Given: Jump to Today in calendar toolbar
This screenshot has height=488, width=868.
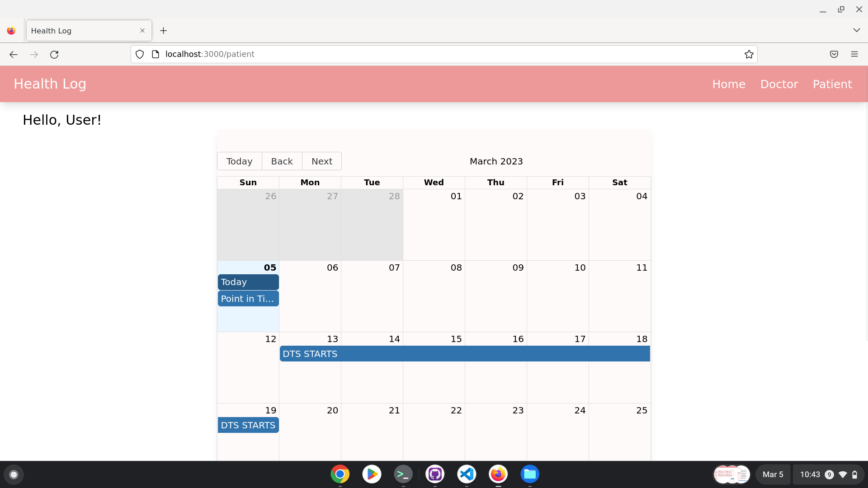Looking at the screenshot, I should (x=239, y=161).
